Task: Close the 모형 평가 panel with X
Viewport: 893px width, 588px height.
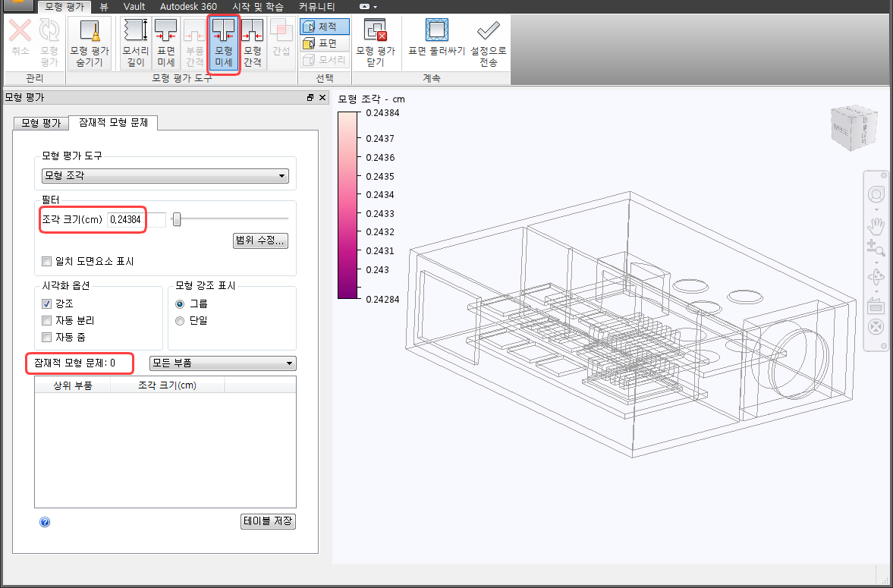Action: (x=322, y=97)
